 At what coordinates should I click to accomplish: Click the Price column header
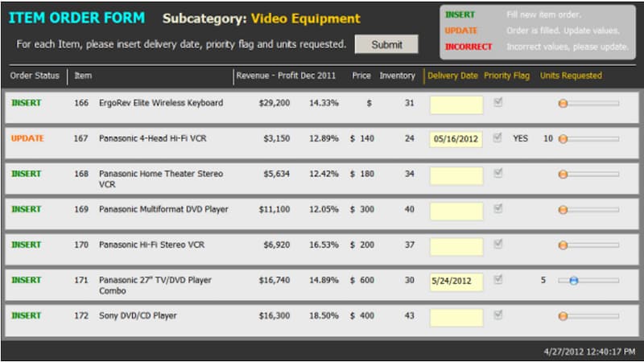tap(361, 76)
